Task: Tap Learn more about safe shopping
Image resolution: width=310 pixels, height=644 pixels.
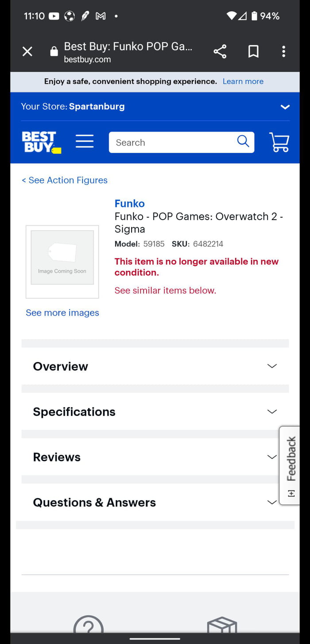Action: (243, 81)
